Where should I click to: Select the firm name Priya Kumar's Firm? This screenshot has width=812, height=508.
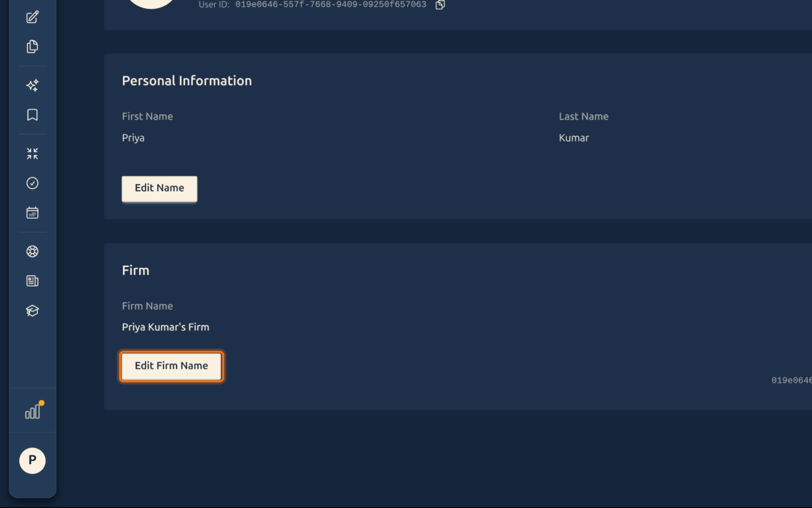coord(165,327)
